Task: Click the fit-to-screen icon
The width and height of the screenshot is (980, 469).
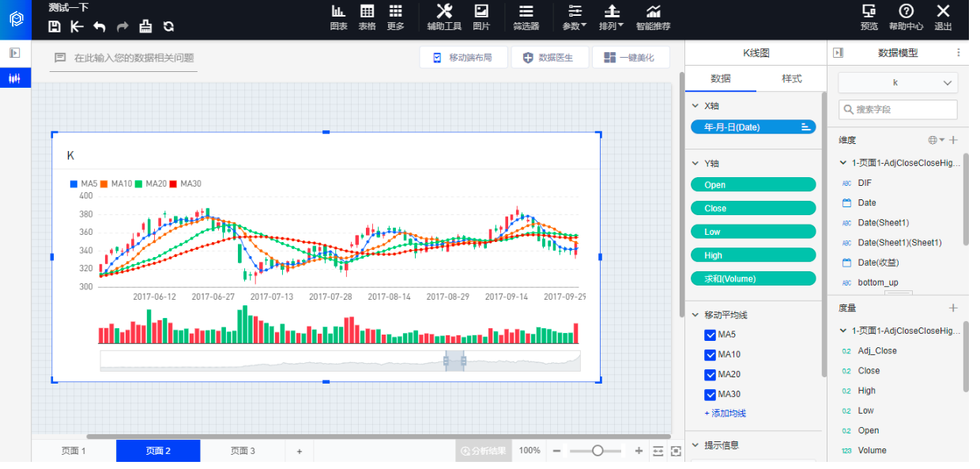Action: point(676,451)
